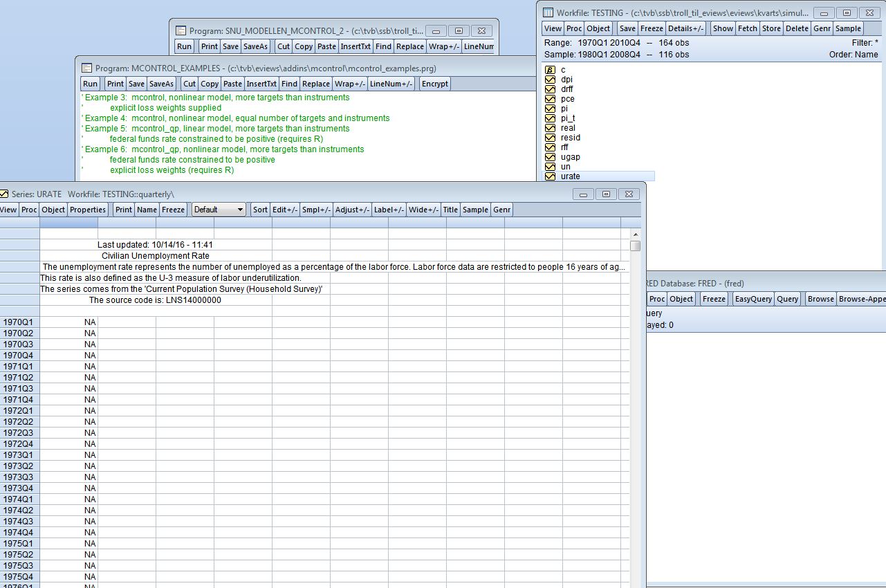Click the Workfile TESTING window icon
Screen dimensions: 886x588
pos(548,12)
